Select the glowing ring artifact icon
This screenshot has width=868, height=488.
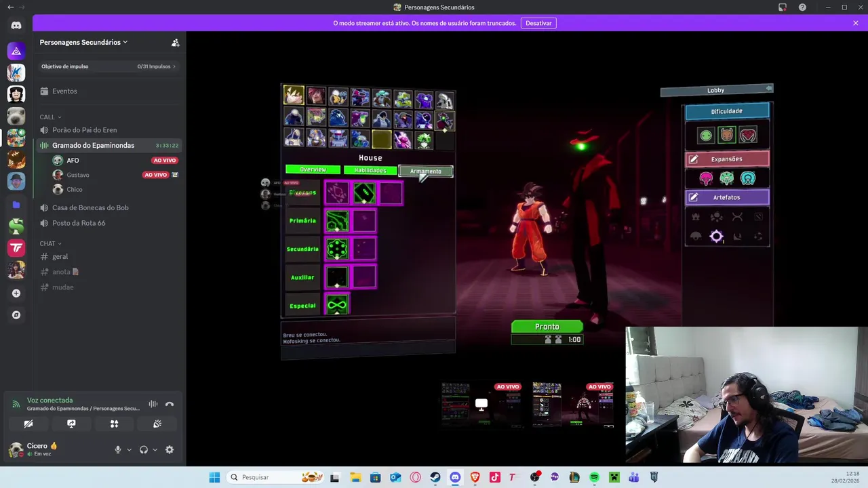[716, 236]
